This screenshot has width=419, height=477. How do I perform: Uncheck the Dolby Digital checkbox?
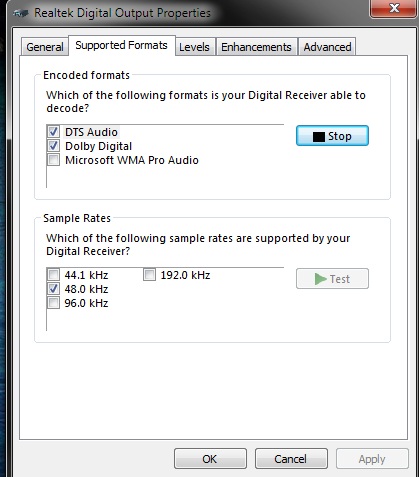53,146
